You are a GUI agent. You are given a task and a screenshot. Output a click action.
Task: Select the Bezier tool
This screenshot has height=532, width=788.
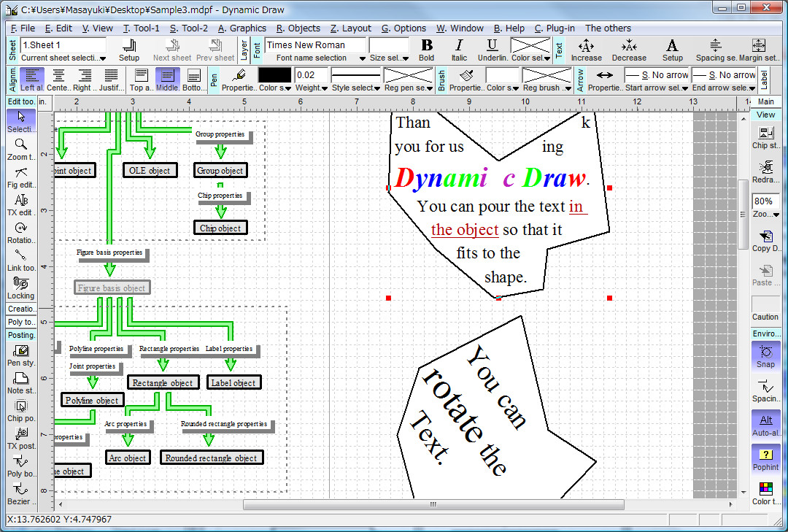point(21,494)
